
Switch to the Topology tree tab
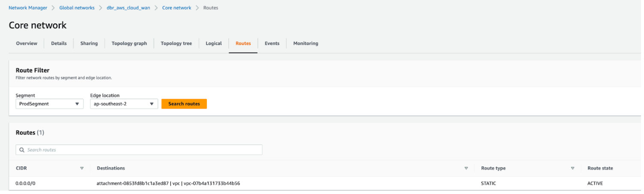pos(176,43)
